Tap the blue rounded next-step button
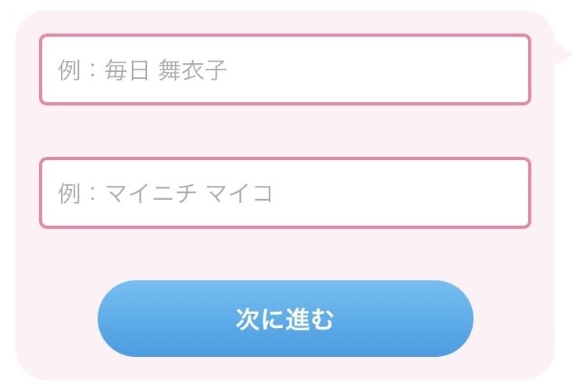The image size is (586, 392). click(x=285, y=319)
